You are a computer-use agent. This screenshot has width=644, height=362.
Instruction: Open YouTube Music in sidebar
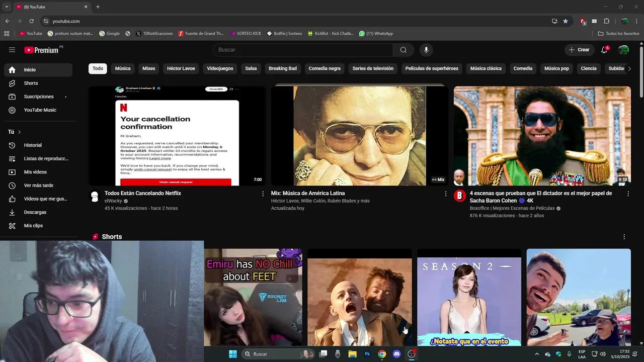click(x=38, y=110)
